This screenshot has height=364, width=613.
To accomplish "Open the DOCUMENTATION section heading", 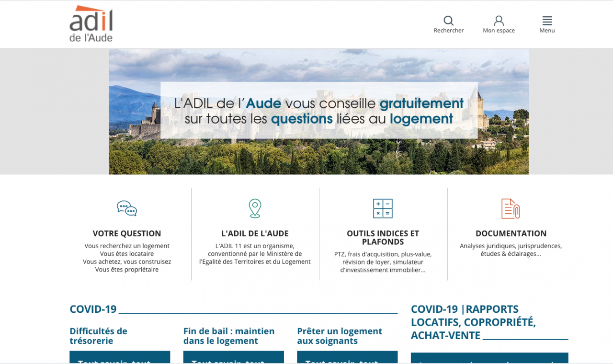I will (511, 234).
